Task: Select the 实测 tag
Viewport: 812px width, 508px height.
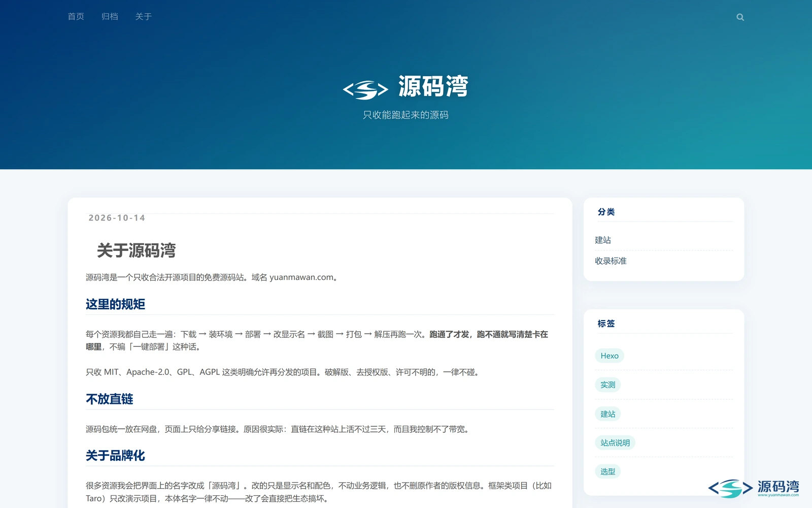Action: click(x=607, y=385)
